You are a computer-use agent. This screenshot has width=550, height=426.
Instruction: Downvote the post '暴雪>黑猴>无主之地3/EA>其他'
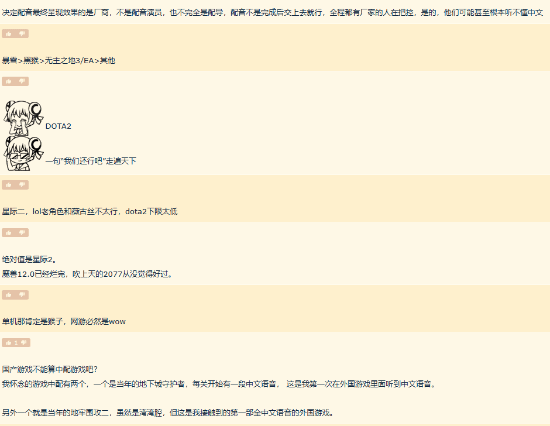pos(22,34)
